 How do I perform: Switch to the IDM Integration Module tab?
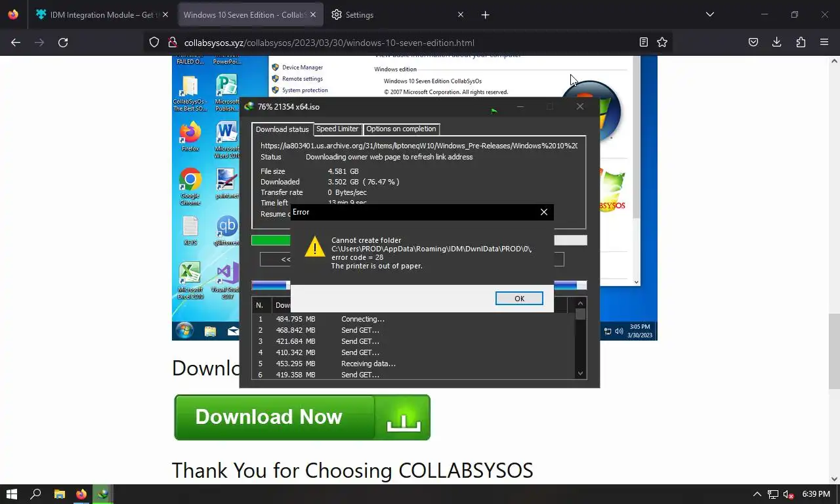pos(102,14)
